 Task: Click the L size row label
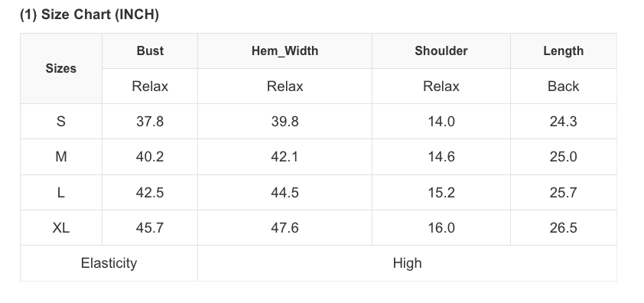click(60, 192)
